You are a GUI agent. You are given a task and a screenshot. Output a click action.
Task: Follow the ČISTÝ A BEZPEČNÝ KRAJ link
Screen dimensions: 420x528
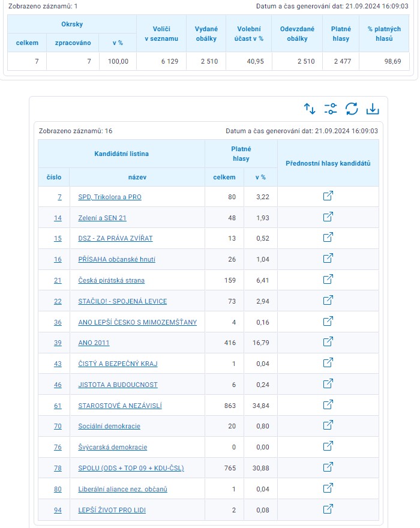[118, 364]
